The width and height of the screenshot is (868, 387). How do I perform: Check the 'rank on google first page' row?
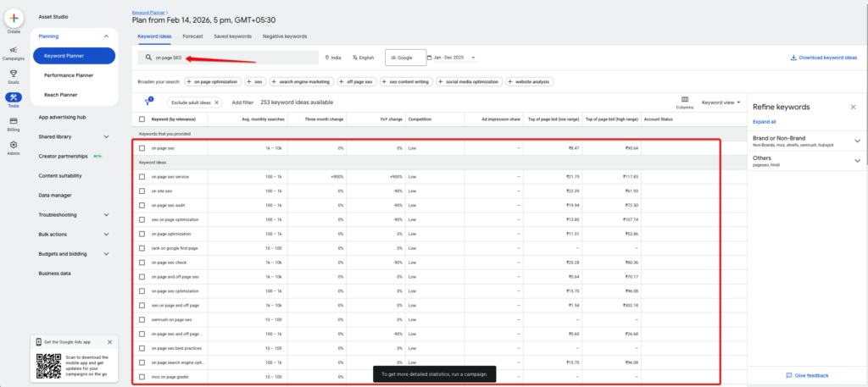tap(142, 248)
